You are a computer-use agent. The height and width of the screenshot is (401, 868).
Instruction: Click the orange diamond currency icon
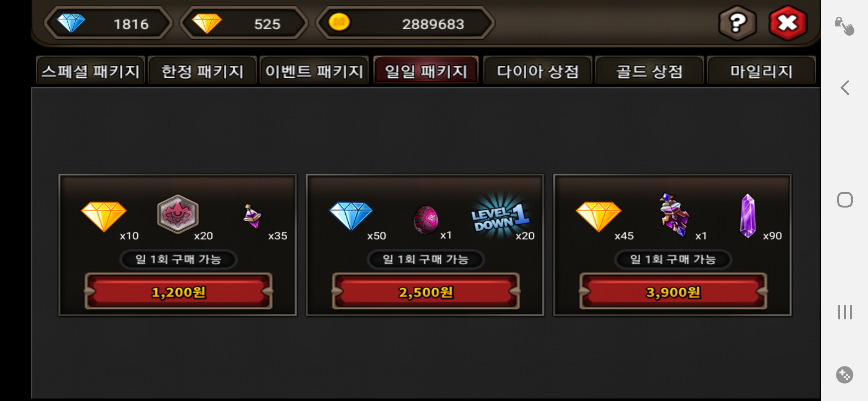(207, 23)
